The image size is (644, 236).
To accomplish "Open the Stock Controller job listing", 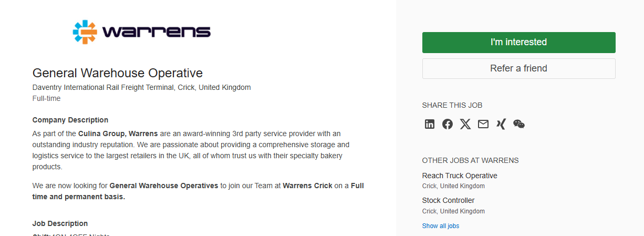I will click(x=448, y=200).
